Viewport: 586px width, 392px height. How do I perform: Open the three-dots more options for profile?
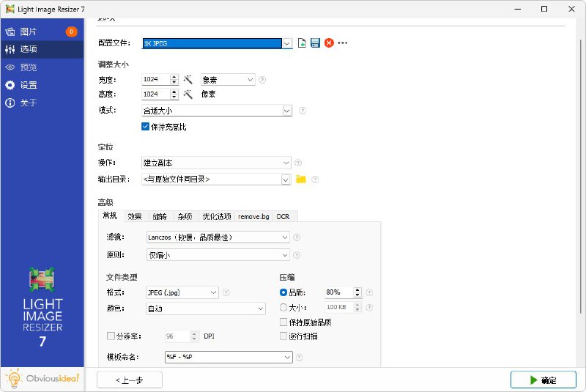tap(342, 43)
